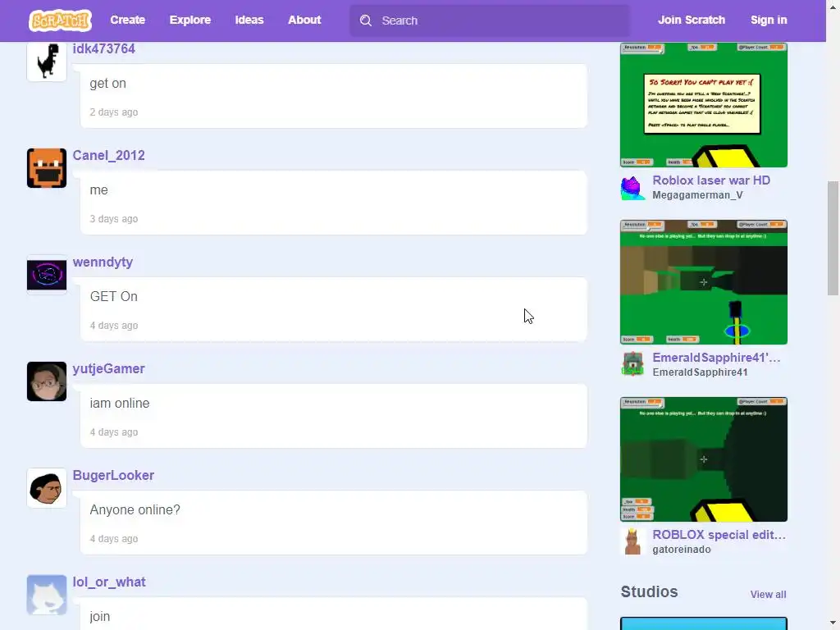The height and width of the screenshot is (630, 840).
Task: Click the Scratch logo in the navbar
Action: tap(60, 21)
